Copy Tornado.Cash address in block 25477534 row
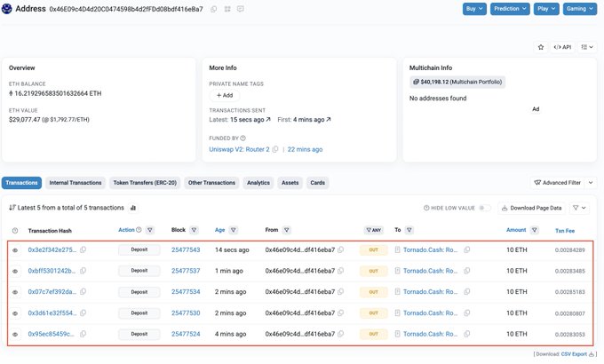Viewport: 604px width, 364px height. tap(467, 291)
